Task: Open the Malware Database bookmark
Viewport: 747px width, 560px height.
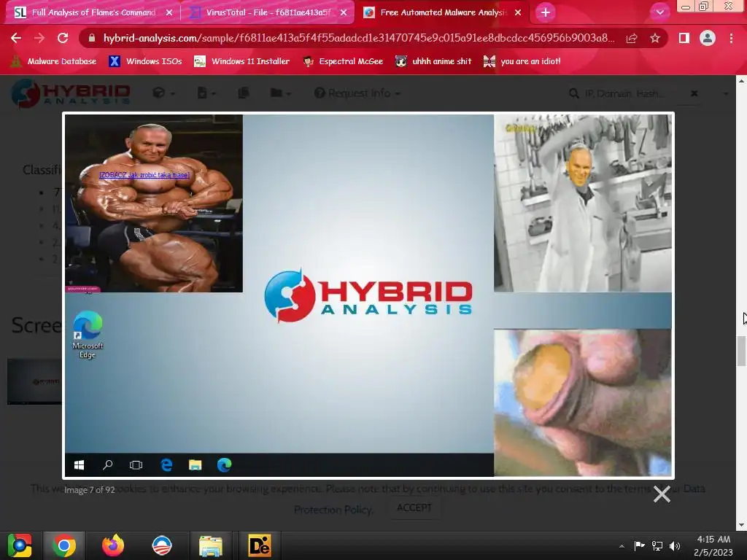Action: [x=53, y=61]
